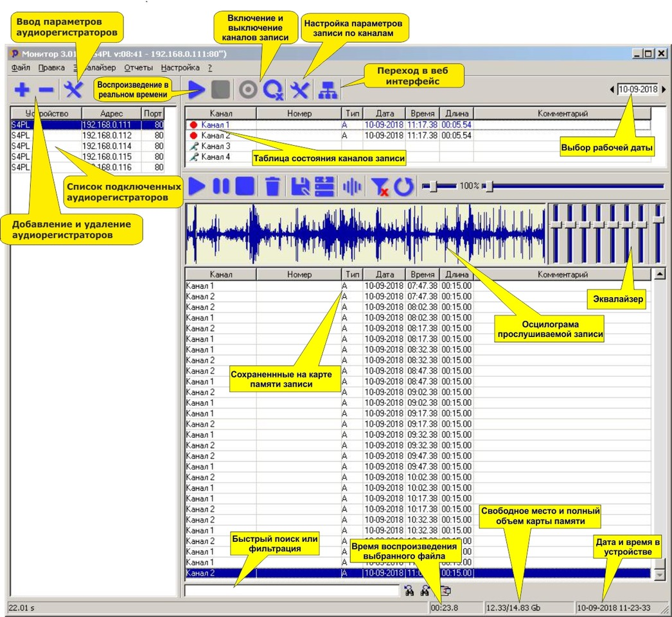This screenshot has width=672, height=617.
Task: Toggle the waveform display icon
Action: (351, 187)
